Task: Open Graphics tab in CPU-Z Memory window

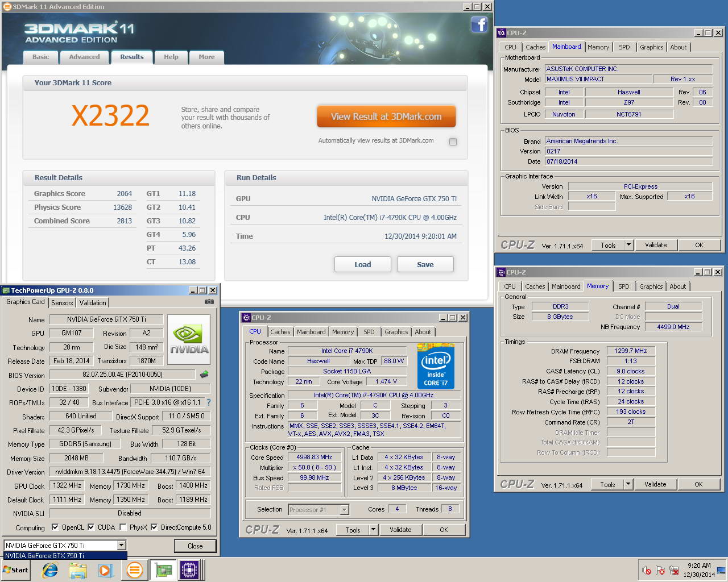Action: pos(651,286)
